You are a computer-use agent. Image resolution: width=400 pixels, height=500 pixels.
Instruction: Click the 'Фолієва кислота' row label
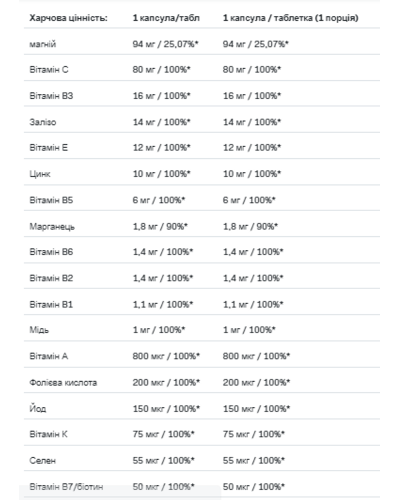coord(63,383)
